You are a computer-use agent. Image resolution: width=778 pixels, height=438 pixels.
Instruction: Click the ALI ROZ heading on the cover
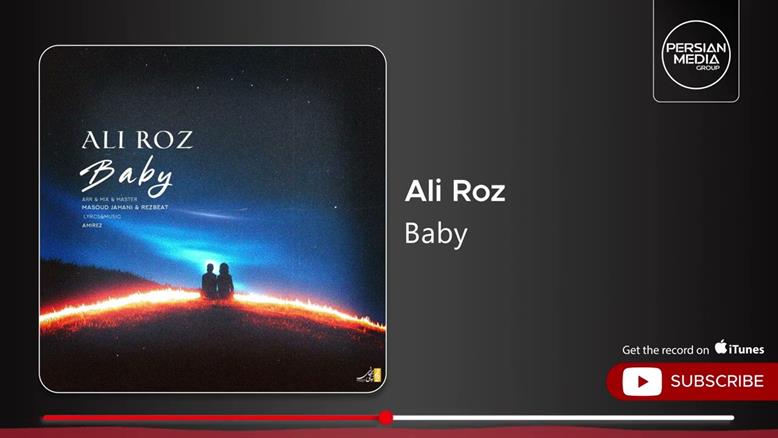coord(137,140)
